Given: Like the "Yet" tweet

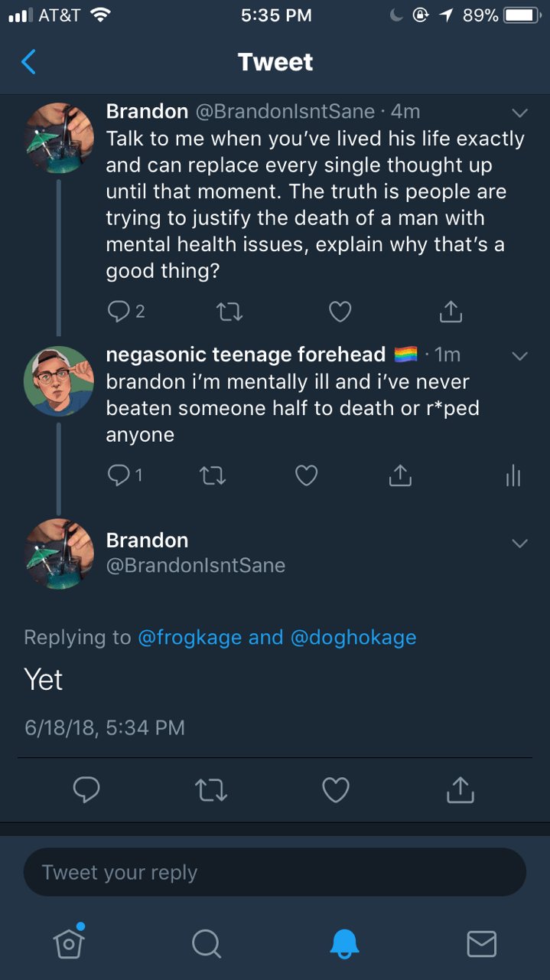Looking at the screenshot, I should tap(336, 789).
